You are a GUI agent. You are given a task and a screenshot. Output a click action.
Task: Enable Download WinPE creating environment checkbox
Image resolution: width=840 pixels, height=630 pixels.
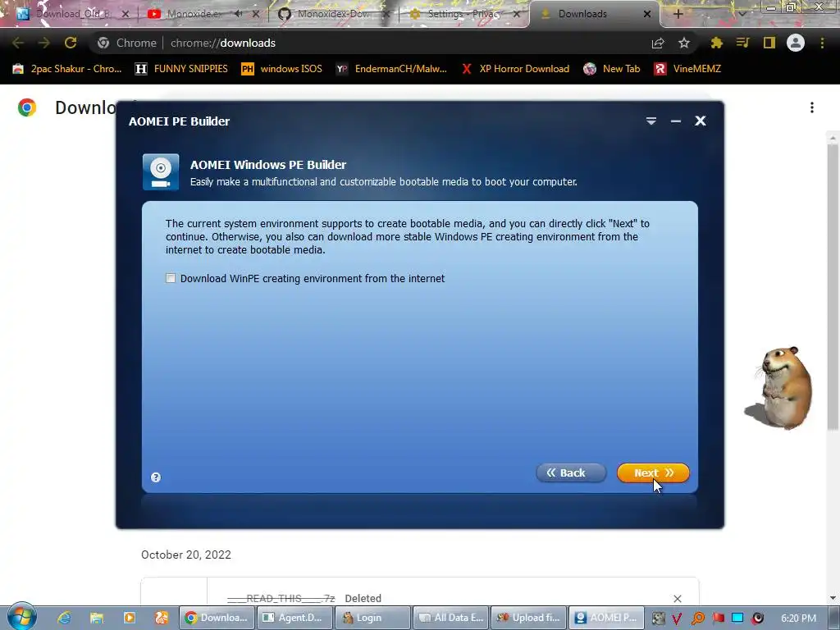pos(171,278)
